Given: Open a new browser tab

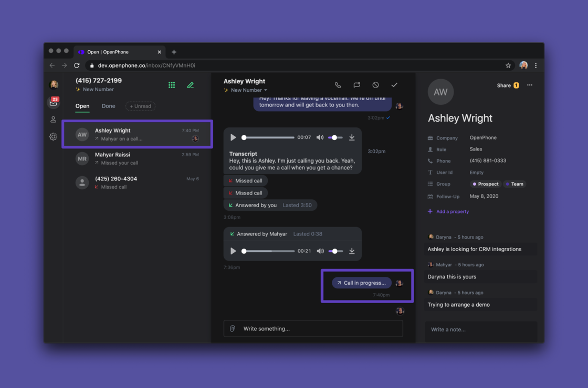Looking at the screenshot, I should pyautogui.click(x=174, y=52).
